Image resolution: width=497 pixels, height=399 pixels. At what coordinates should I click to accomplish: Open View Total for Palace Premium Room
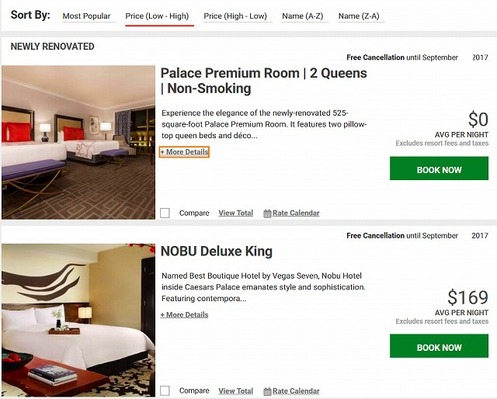click(x=236, y=213)
